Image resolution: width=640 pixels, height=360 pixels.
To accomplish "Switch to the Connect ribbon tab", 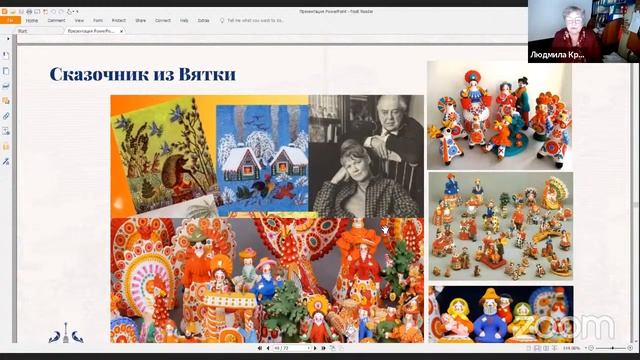I will pos(163,20).
